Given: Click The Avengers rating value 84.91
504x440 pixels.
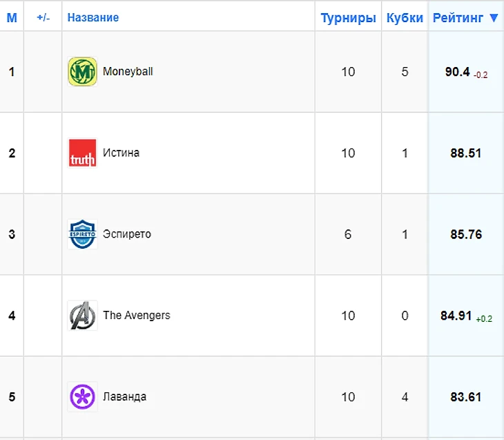Looking at the screenshot, I should [456, 316].
